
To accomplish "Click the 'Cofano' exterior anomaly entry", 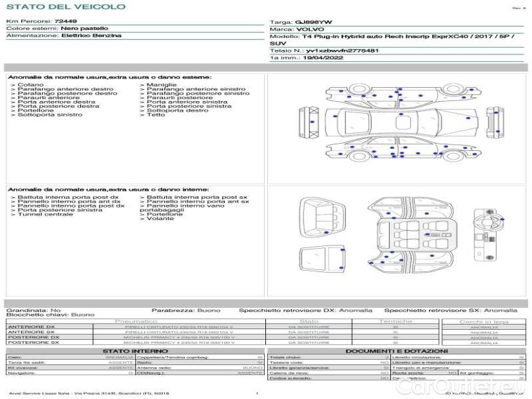I will coord(31,85).
